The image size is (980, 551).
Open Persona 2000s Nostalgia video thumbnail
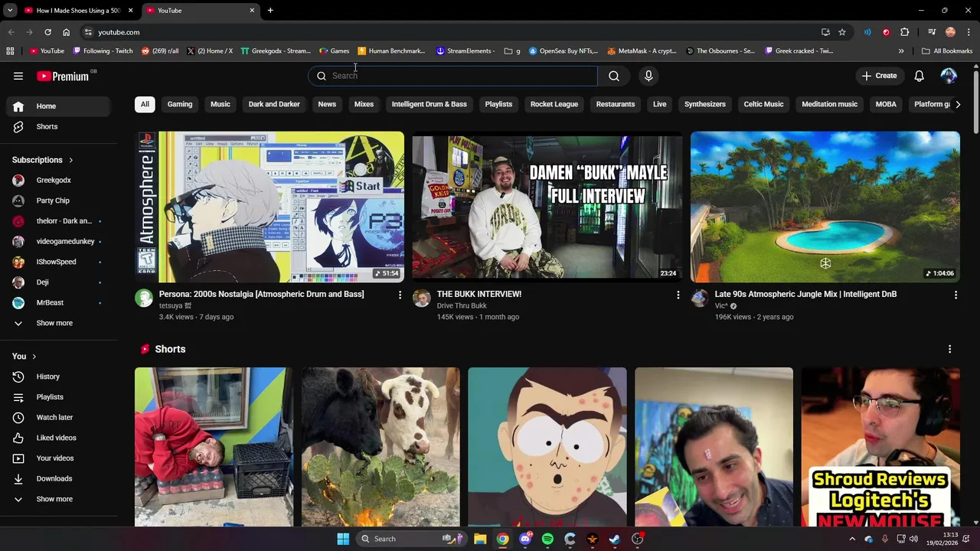pyautogui.click(x=269, y=207)
